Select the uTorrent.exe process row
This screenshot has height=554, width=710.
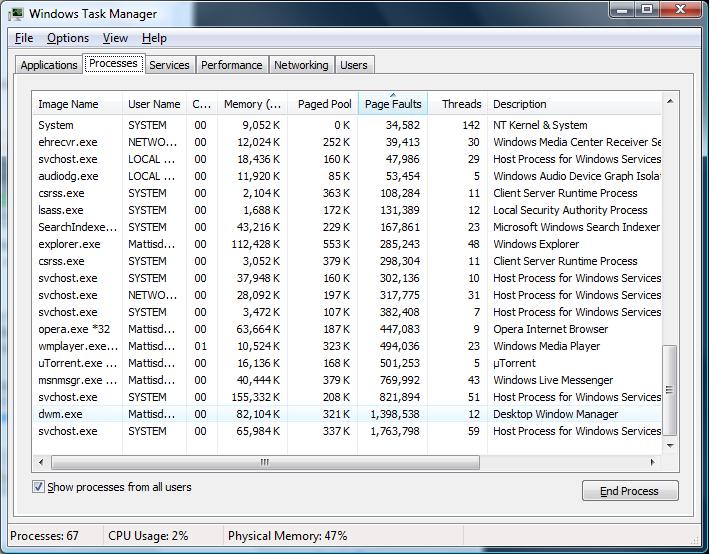coord(70,363)
